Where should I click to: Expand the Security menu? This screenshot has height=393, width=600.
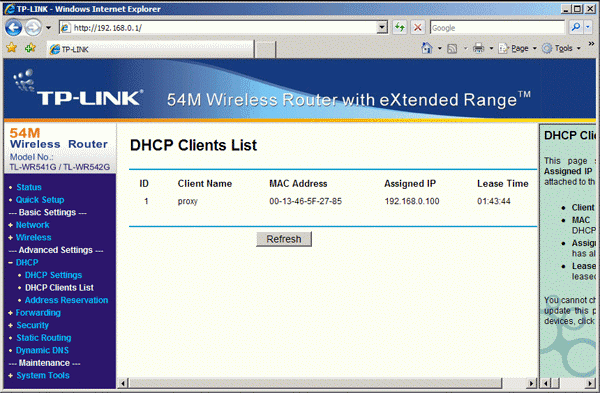(33, 325)
